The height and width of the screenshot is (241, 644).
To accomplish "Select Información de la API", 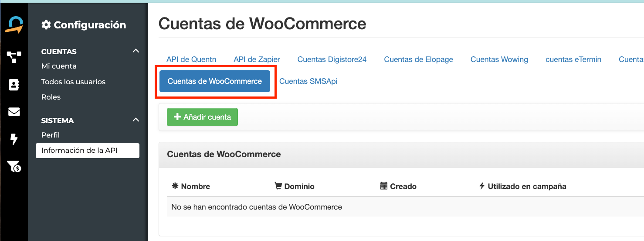I will tap(88, 151).
